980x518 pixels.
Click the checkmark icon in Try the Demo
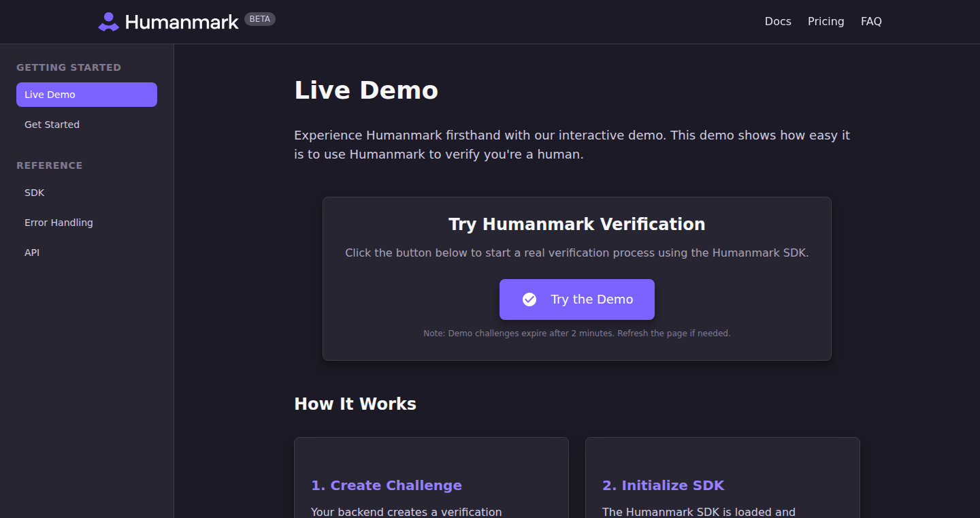(529, 300)
